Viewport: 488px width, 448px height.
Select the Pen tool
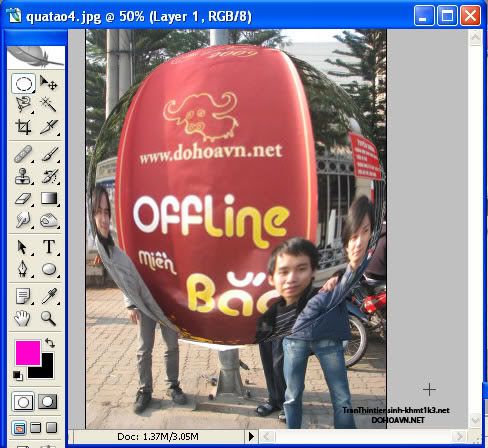coord(22,269)
